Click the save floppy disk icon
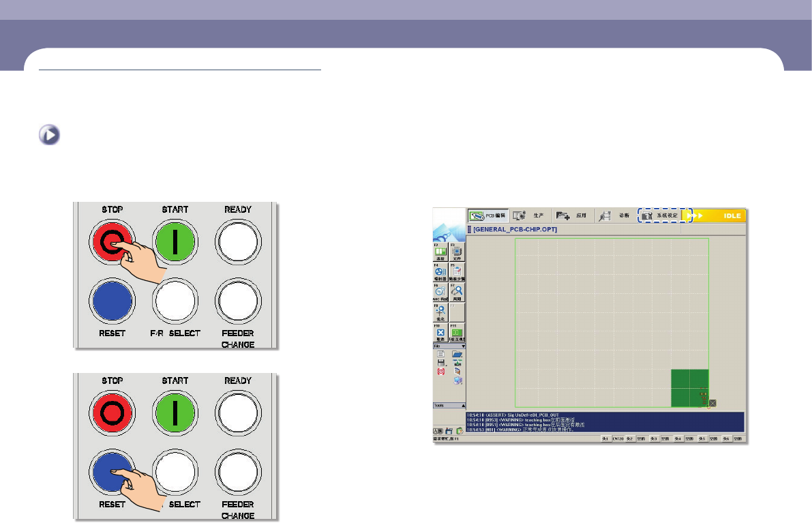The height and width of the screenshot is (523, 812). click(440, 363)
